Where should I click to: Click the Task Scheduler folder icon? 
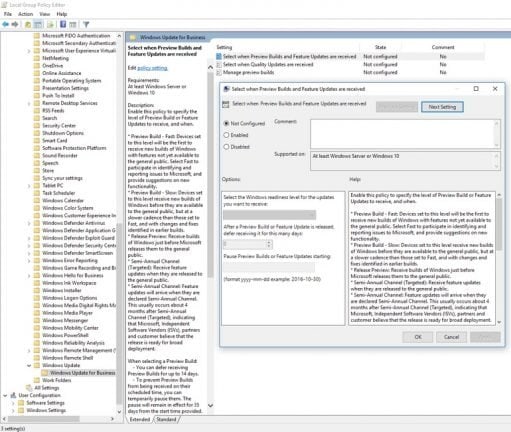[37, 193]
